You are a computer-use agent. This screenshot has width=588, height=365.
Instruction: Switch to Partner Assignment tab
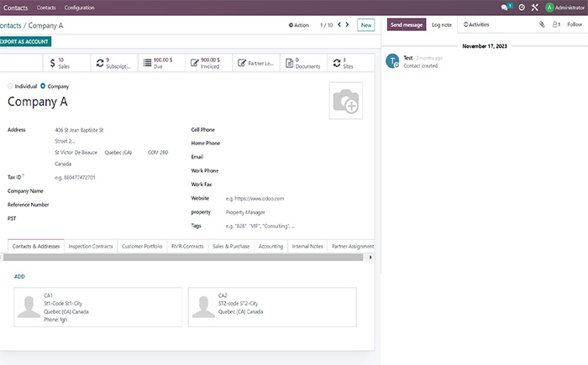(x=353, y=246)
